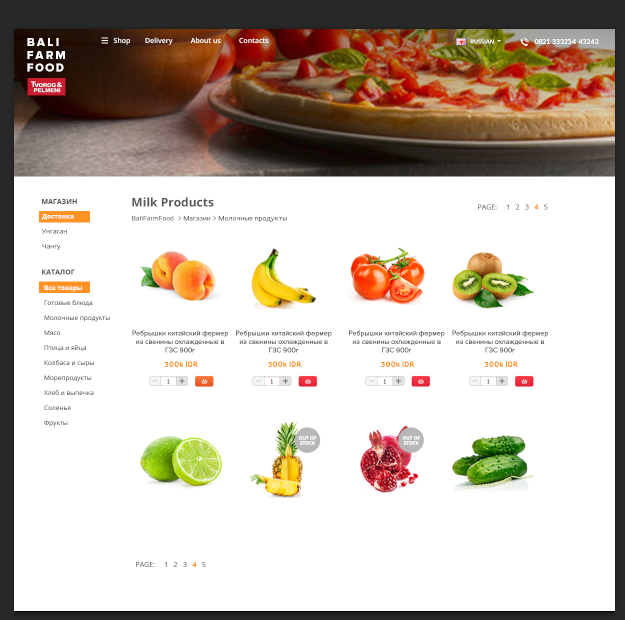
Task: Click the flag icon in language selector
Action: [462, 41]
